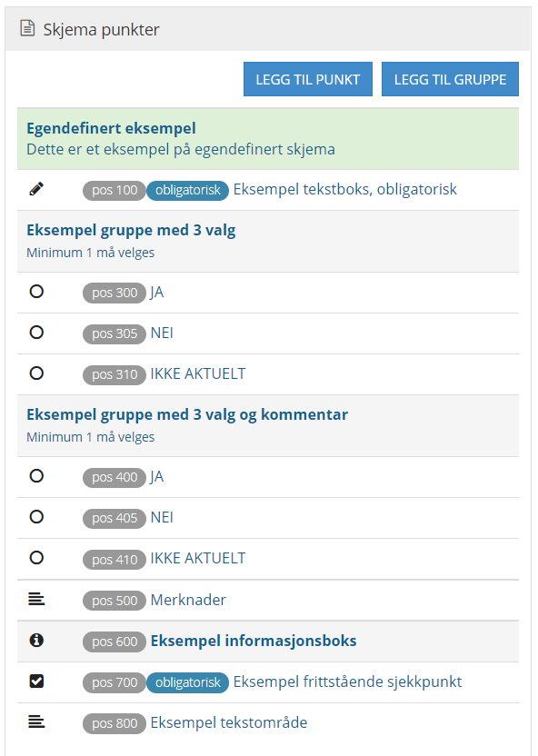Screen dimensions: 538x756
Task: Select the NEI radio circle at pos 305
Action: pyautogui.click(x=36, y=333)
